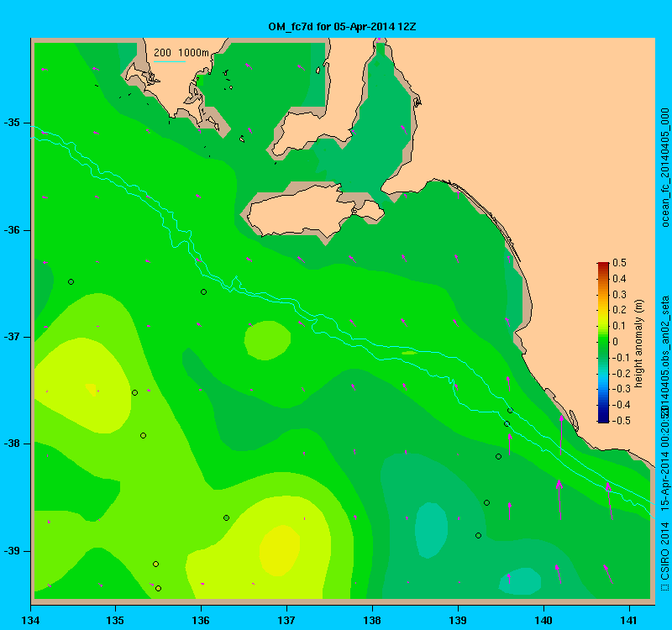Screen dimensions: 672x630
Task: Click the colorbar value 0.3
Action: pos(619,295)
